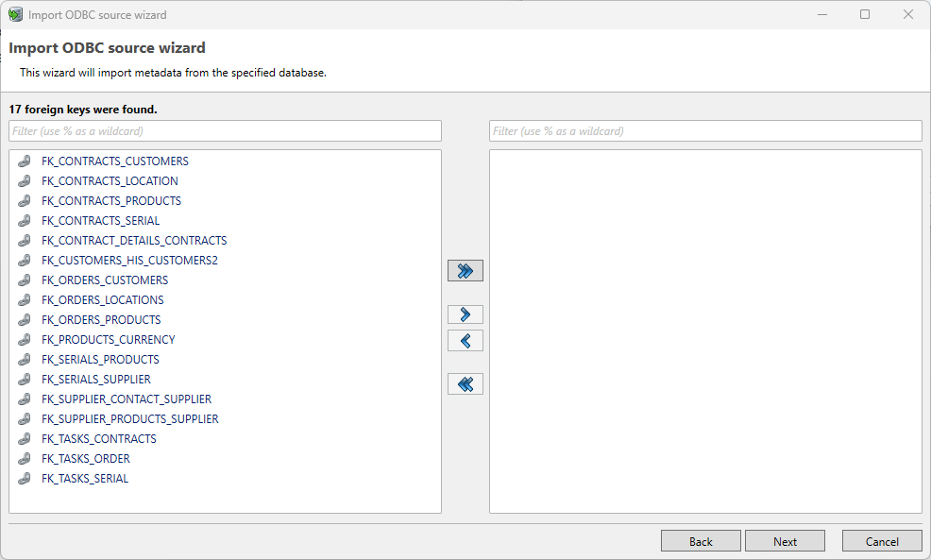Viewport: 931px width, 560px height.
Task: Cancel the import wizard
Action: pos(882,540)
